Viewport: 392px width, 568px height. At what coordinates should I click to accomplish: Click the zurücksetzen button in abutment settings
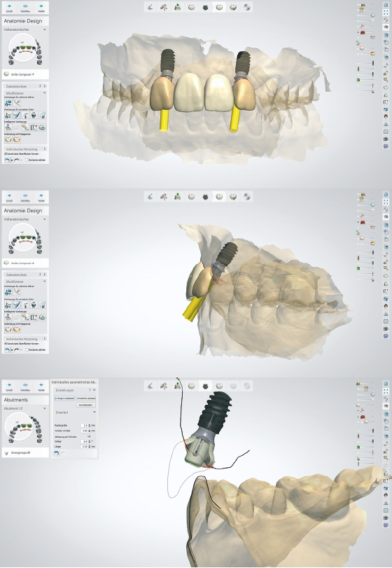tap(86, 405)
